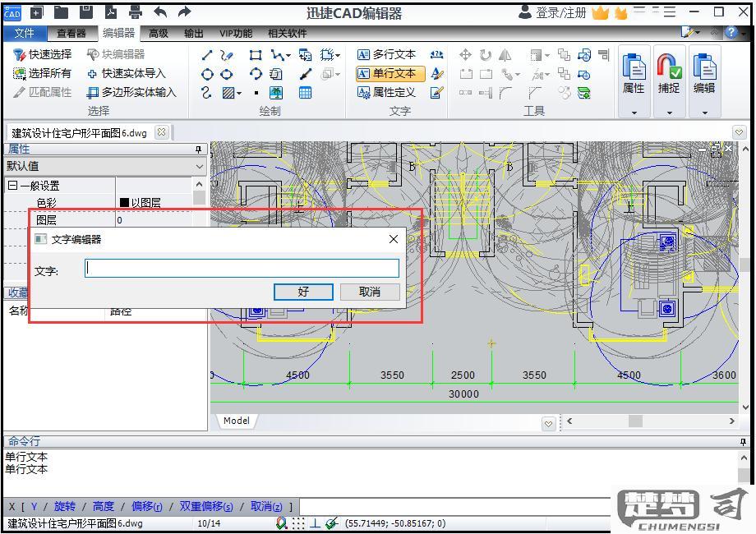Undo the last action
This screenshot has width=756, height=534.
(160, 12)
